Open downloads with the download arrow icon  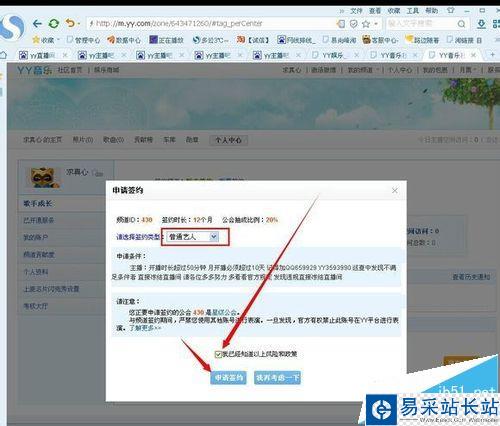tap(481, 24)
